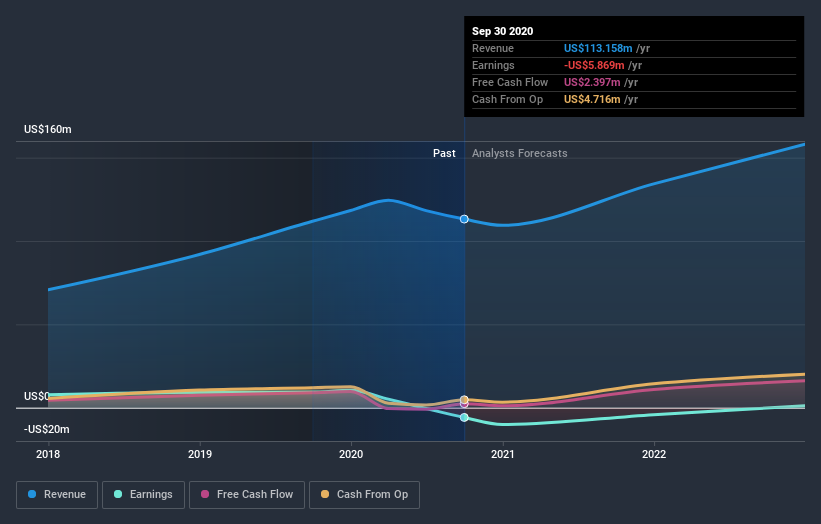The height and width of the screenshot is (524, 821).
Task: Click the US$4.716m cash from op value
Action: point(592,99)
